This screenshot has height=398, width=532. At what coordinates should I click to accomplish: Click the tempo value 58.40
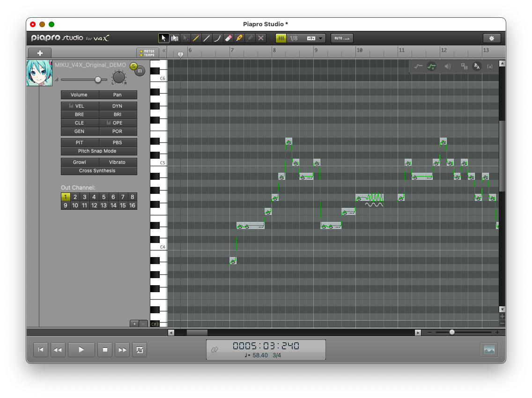tap(260, 355)
